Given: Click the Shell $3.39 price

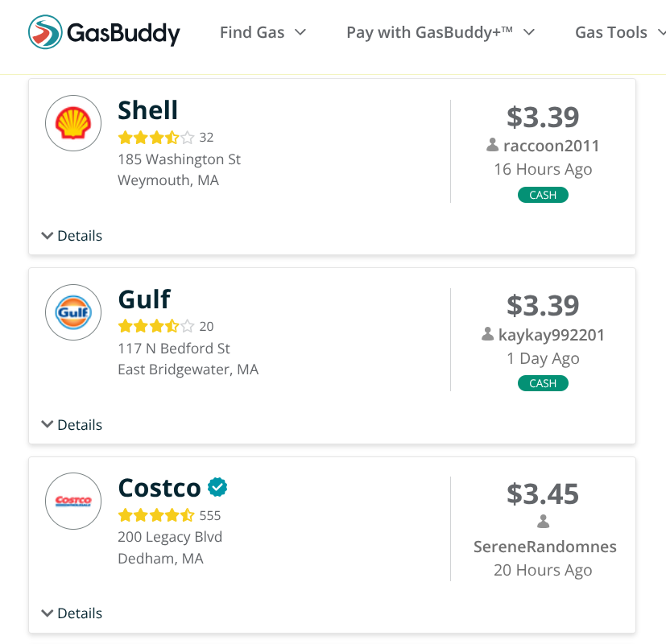Looking at the screenshot, I should (x=543, y=118).
